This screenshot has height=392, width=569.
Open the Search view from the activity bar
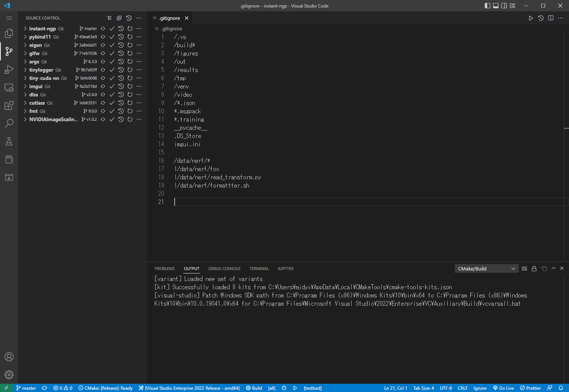click(x=9, y=123)
